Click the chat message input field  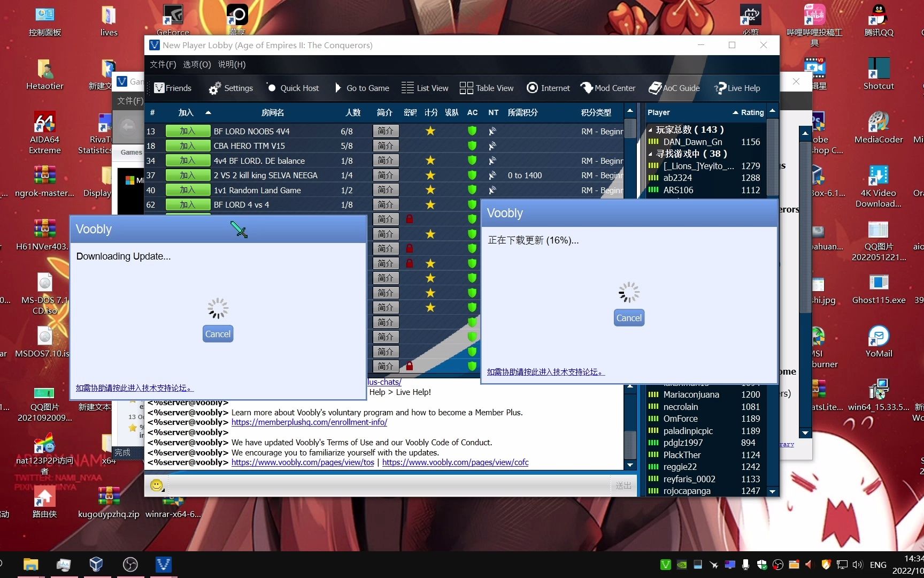(388, 485)
